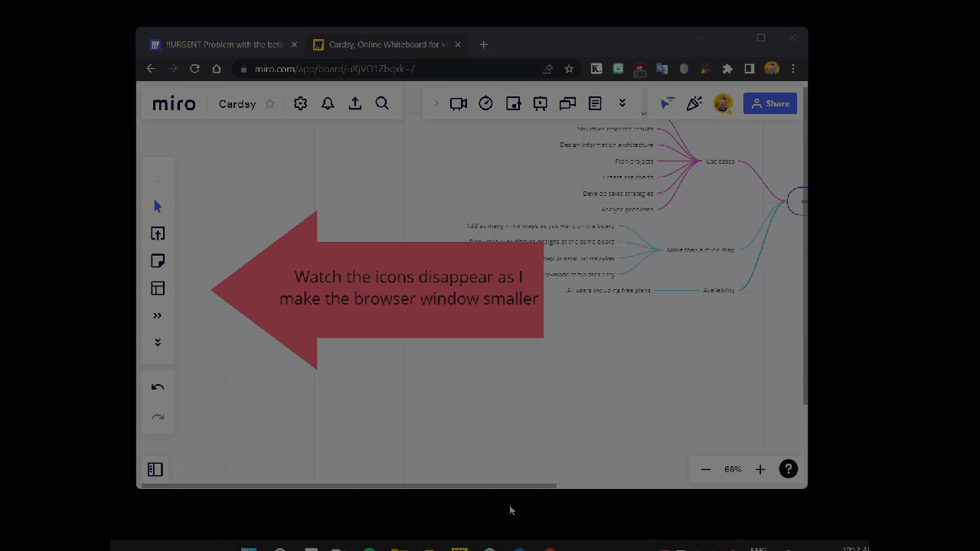Open the frames panel bottom-left icon
980x551 pixels.
tap(155, 469)
